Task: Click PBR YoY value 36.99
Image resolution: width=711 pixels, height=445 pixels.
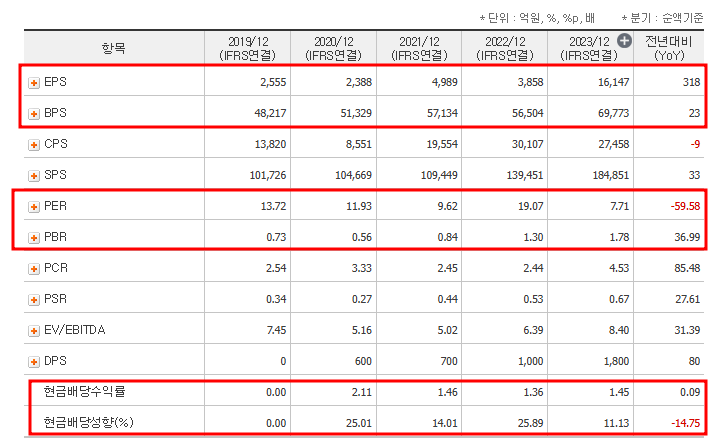Action: [x=687, y=237]
